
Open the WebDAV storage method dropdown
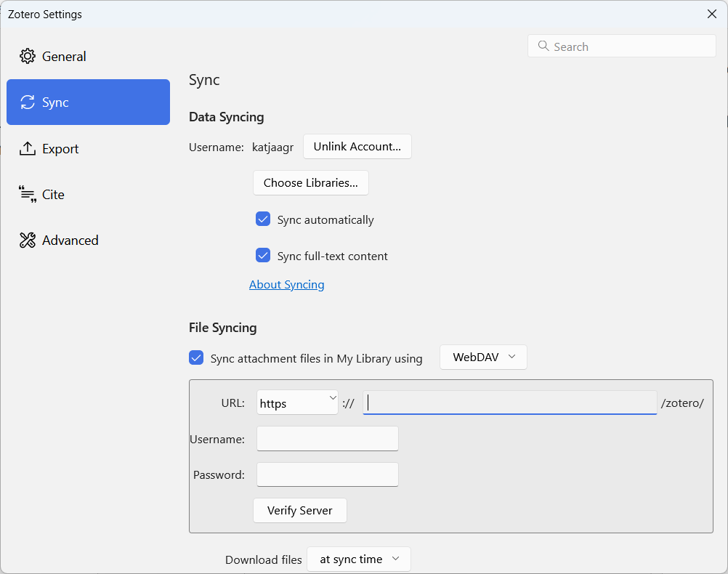[x=483, y=357]
